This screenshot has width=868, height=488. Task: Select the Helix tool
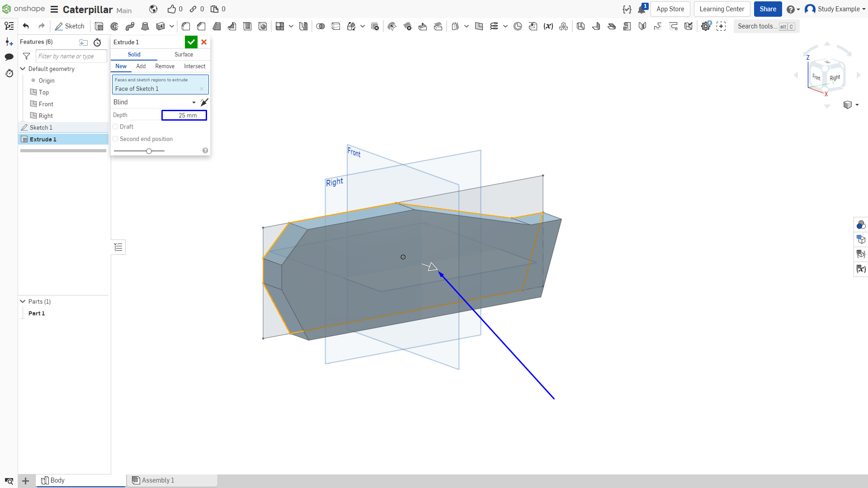click(x=494, y=26)
